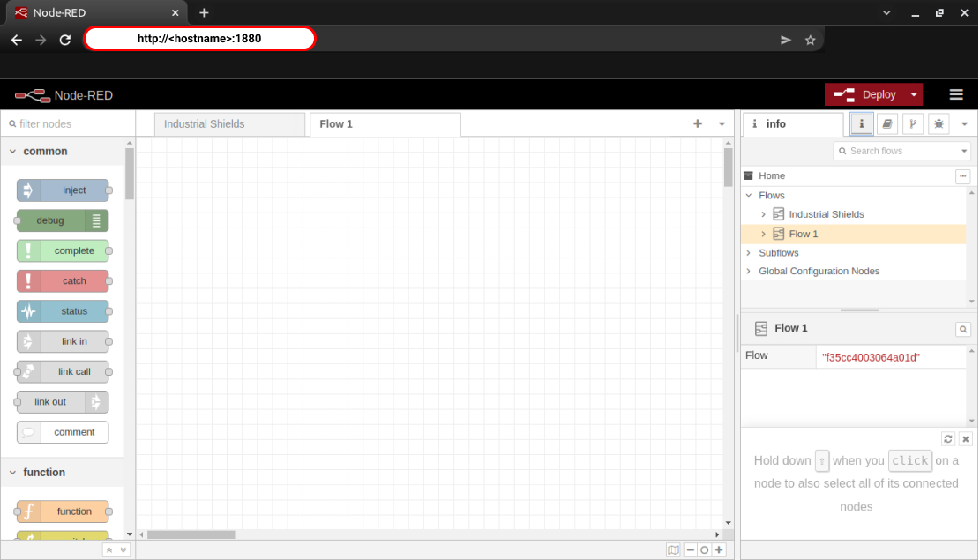Screen dimensions: 980x560
Task: Open the browser tab search chevron
Action: pyautogui.click(x=886, y=12)
